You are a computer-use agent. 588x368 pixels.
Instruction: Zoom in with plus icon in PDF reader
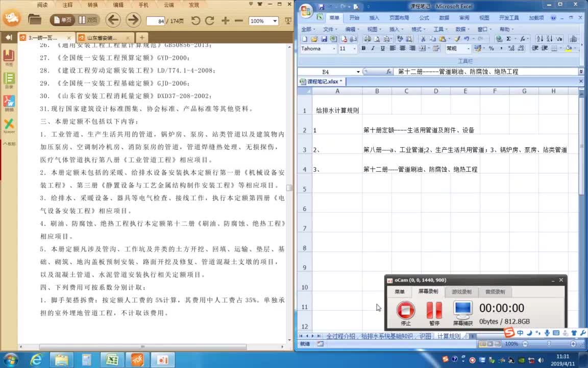coord(225,20)
